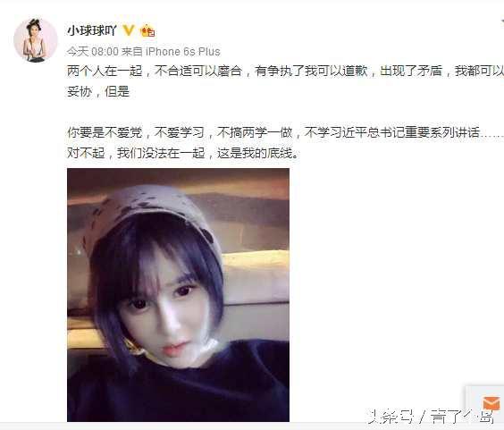Open the 今天 08:00 timestamp link
The image size is (504, 430).
[93, 52]
